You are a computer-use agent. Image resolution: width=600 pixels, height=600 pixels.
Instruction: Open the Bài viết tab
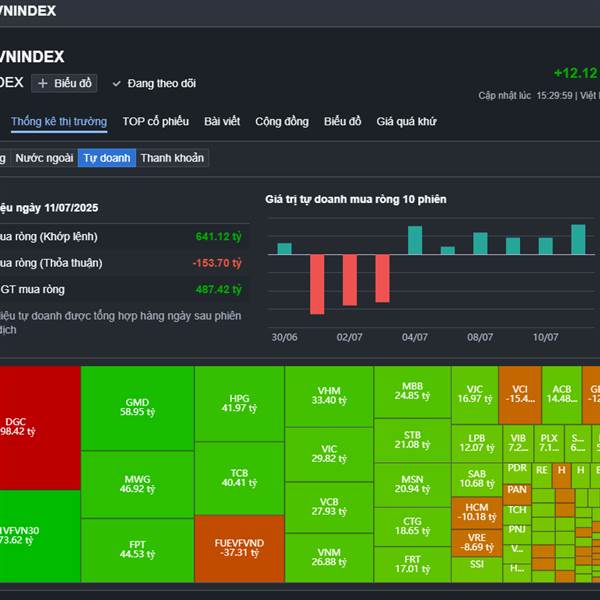(222, 122)
